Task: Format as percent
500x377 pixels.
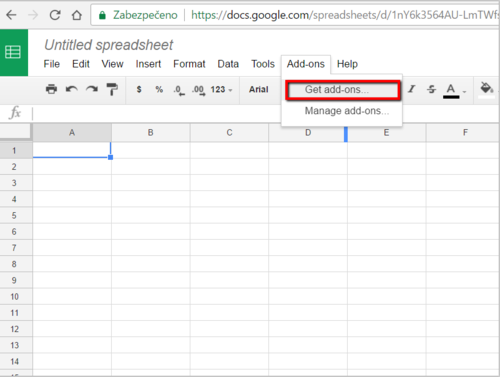Action: point(159,89)
